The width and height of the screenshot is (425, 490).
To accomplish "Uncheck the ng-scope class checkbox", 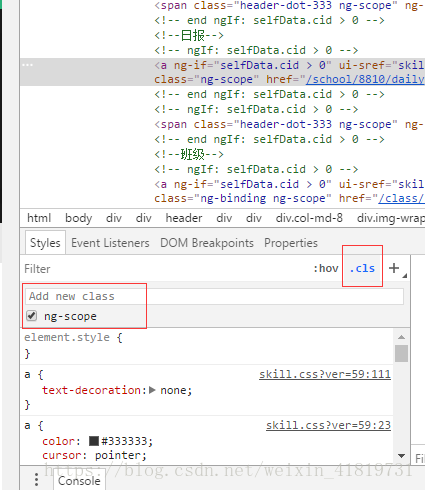I will pyautogui.click(x=32, y=315).
